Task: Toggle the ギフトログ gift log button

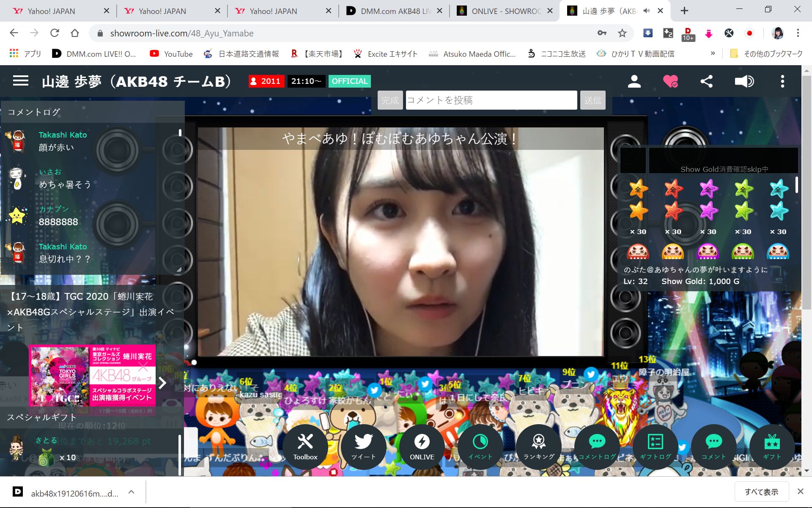Action: click(x=655, y=447)
